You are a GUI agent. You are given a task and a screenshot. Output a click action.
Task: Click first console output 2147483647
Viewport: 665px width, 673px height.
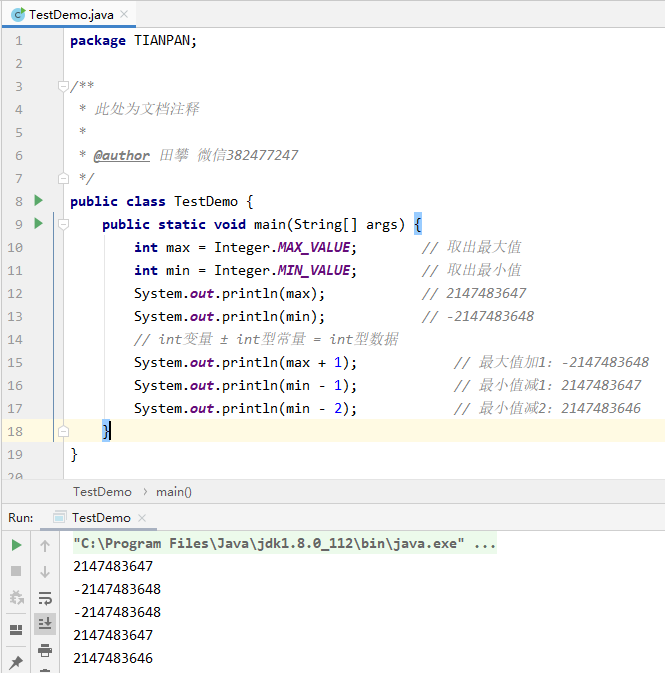click(x=113, y=566)
